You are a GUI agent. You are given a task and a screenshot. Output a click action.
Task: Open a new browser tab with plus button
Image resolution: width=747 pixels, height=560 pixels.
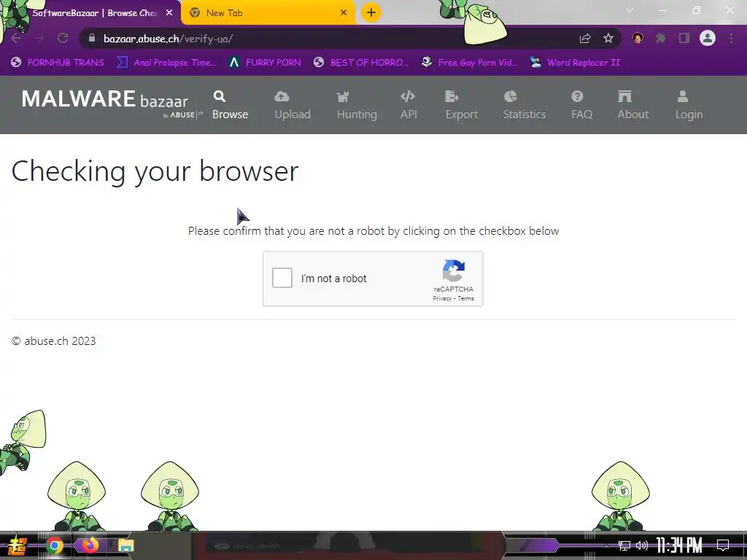tap(371, 13)
